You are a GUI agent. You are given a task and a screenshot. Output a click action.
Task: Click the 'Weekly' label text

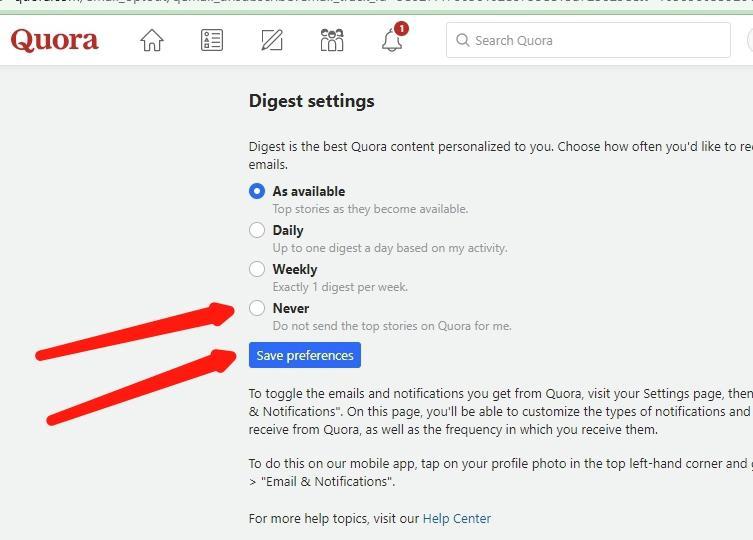[295, 269]
